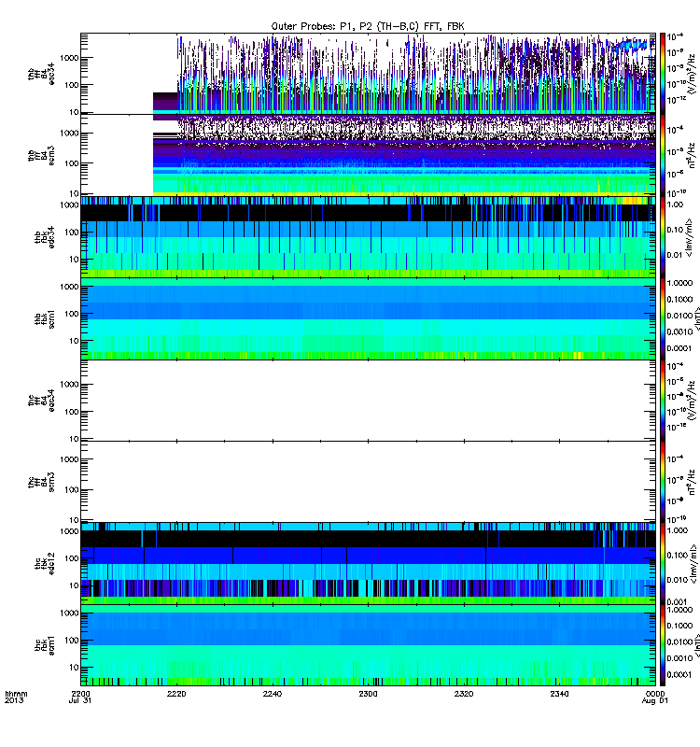Click the 'thb fff 64 eac34' panel label
Image resolution: width=700 pixels, height=747 pixels.
(x=41, y=74)
